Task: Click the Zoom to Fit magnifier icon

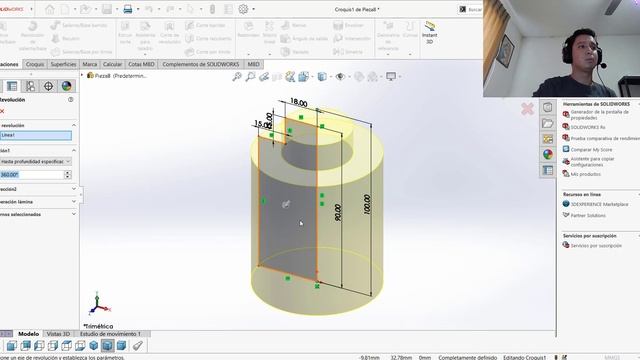Action: 237,76
